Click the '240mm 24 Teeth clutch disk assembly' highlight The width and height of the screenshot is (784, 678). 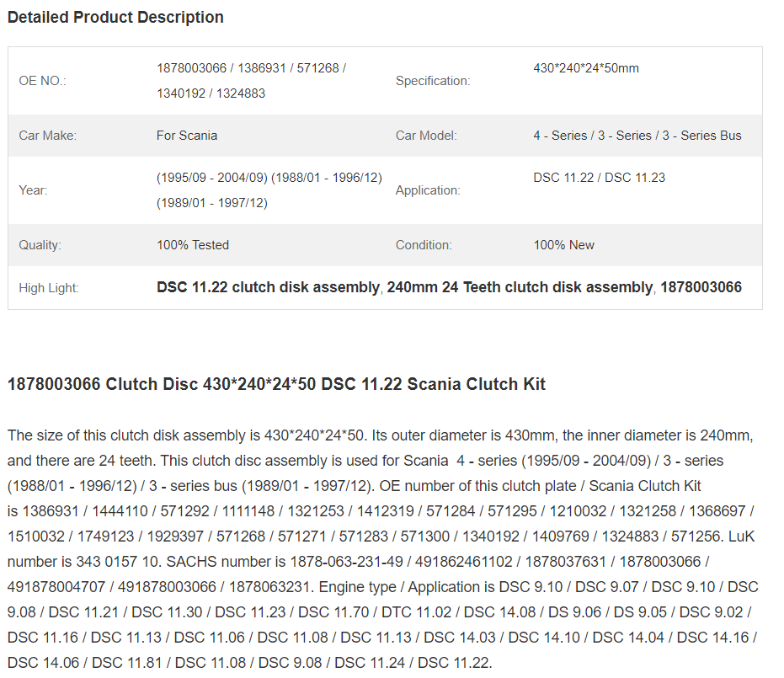520,287
